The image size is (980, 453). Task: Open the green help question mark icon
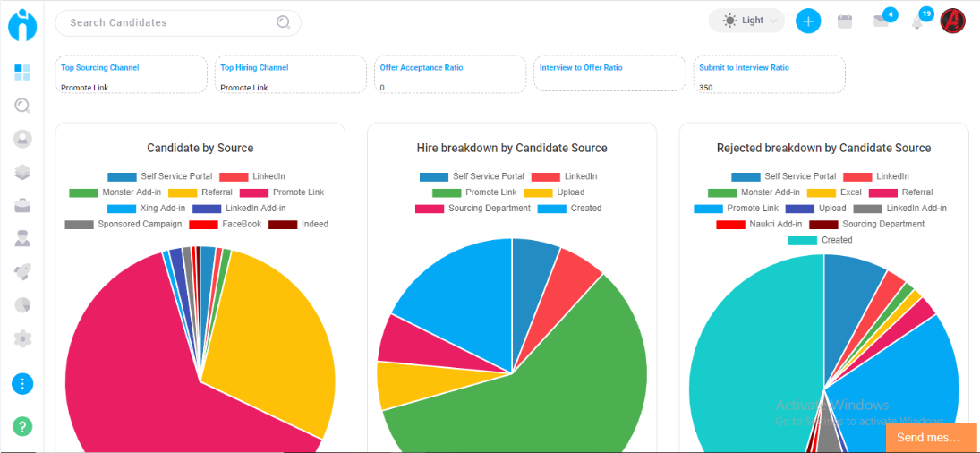click(22, 427)
